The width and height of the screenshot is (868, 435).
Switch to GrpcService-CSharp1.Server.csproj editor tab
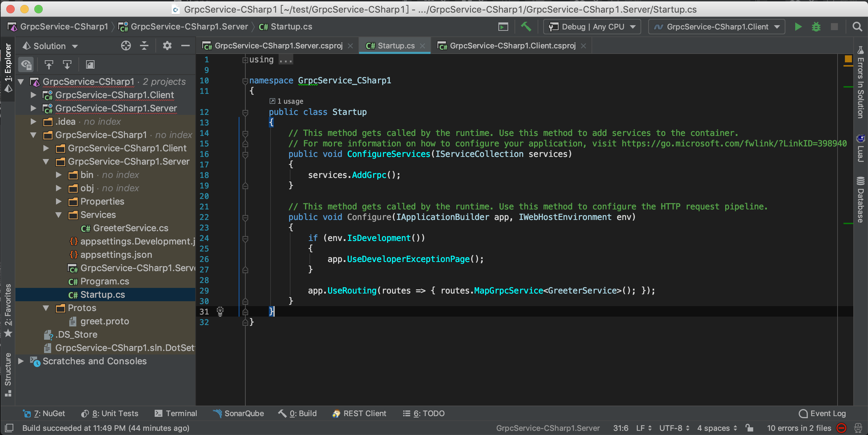(279, 46)
